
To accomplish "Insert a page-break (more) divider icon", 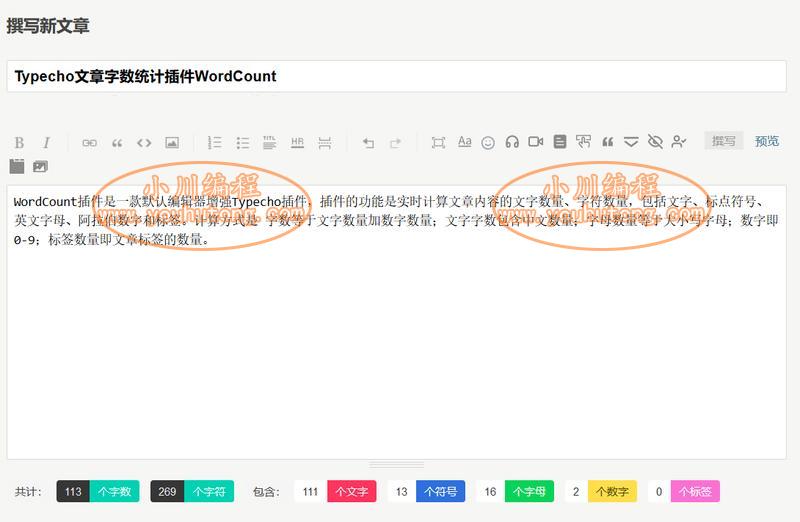I will pyautogui.click(x=324, y=142).
